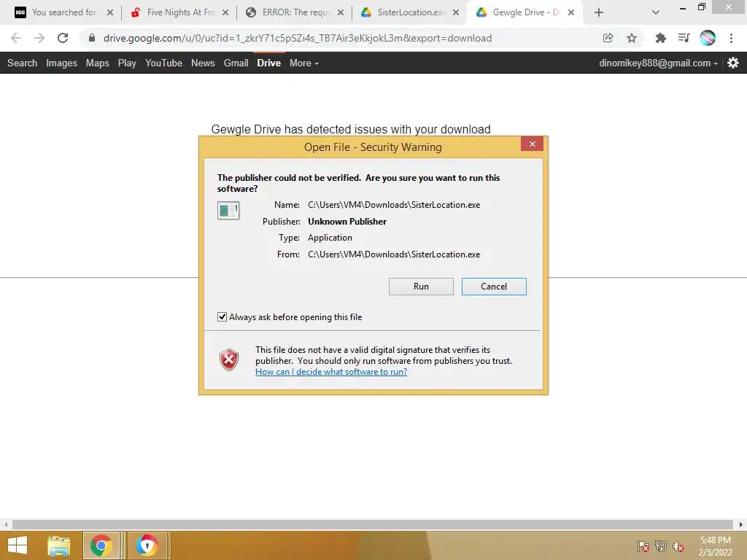Click the scrollbar left arrow
747x560 pixels.
pyautogui.click(x=5, y=524)
